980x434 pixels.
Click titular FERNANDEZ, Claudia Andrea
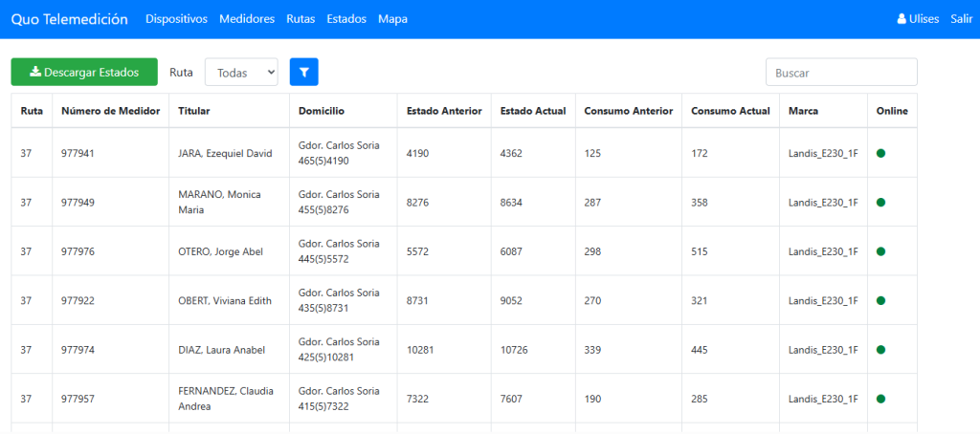click(x=226, y=399)
